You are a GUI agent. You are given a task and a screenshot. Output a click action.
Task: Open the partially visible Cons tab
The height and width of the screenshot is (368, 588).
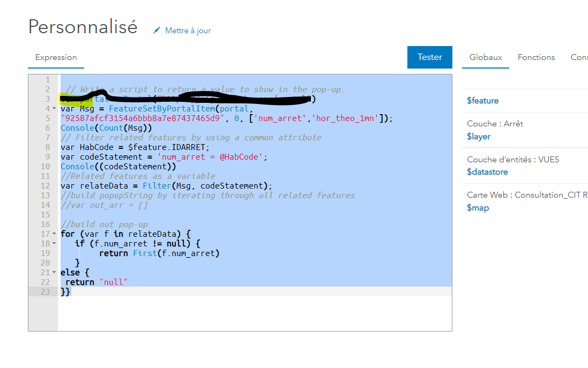579,57
